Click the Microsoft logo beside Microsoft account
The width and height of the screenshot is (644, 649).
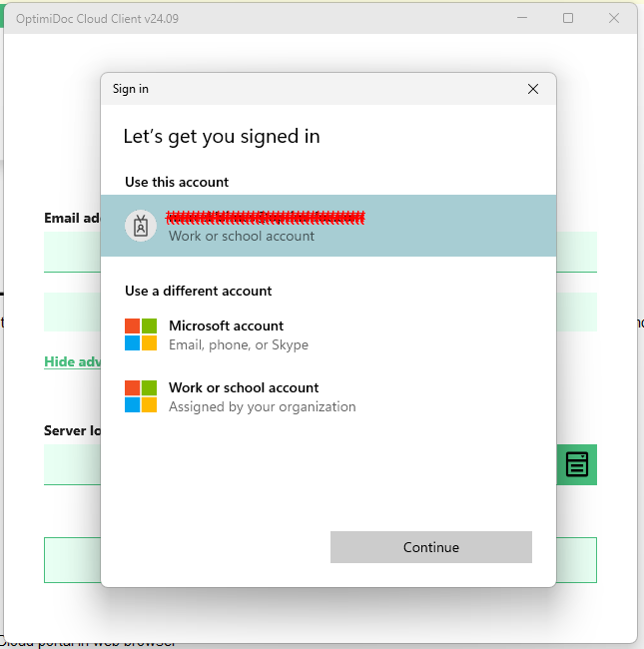pyautogui.click(x=141, y=334)
